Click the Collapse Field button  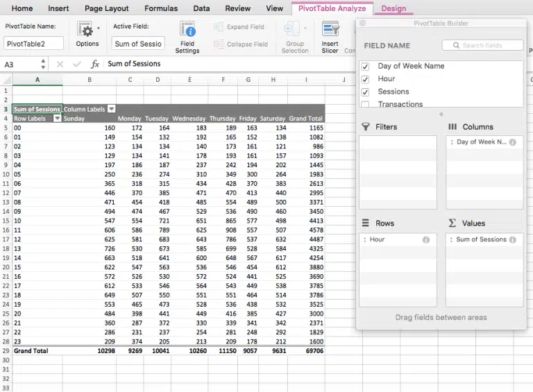[239, 44]
